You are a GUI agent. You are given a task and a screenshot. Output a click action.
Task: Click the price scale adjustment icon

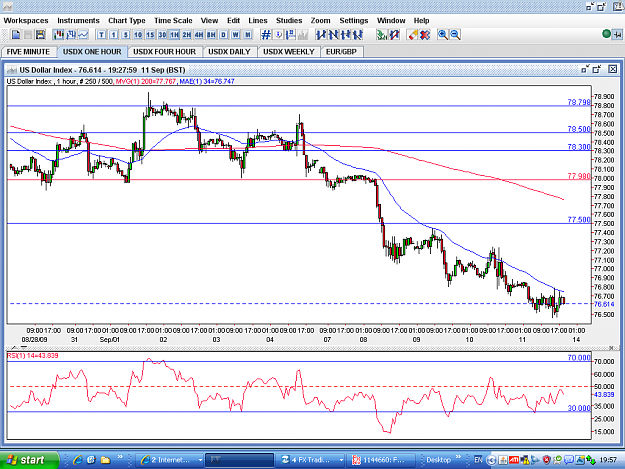click(291, 35)
